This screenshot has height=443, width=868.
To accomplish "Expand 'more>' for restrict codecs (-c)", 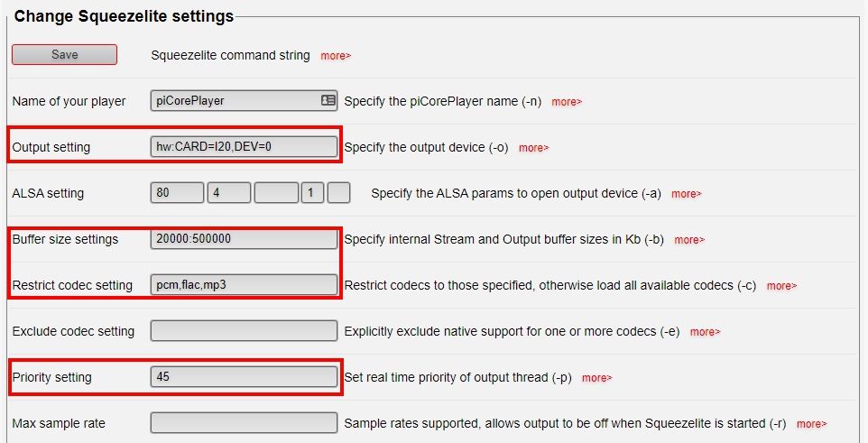I will [781, 286].
